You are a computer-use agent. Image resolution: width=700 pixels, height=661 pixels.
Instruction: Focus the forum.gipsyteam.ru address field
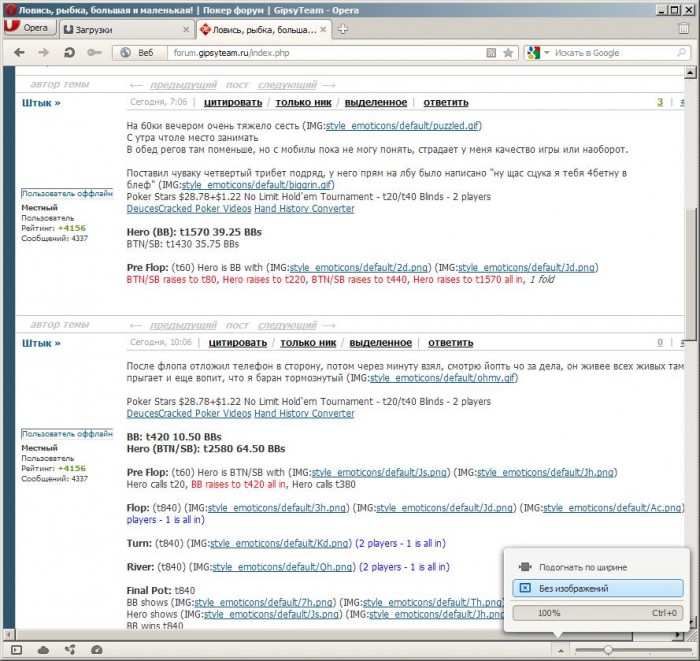(326, 53)
